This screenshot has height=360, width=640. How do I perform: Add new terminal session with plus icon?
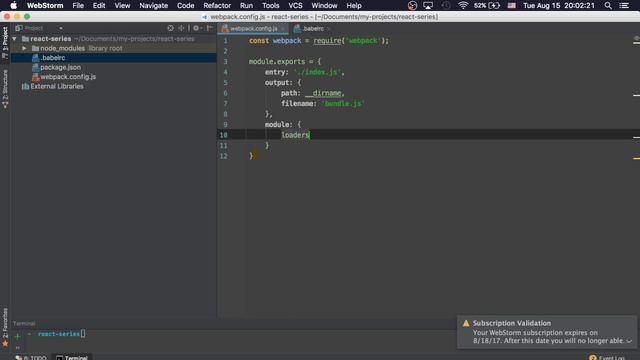[x=17, y=337]
